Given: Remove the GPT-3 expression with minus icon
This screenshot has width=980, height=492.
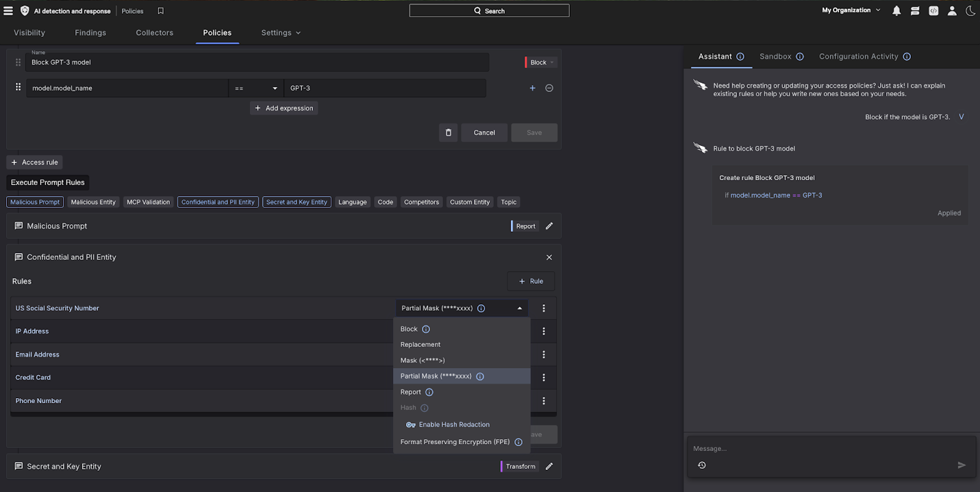Looking at the screenshot, I should pos(549,88).
